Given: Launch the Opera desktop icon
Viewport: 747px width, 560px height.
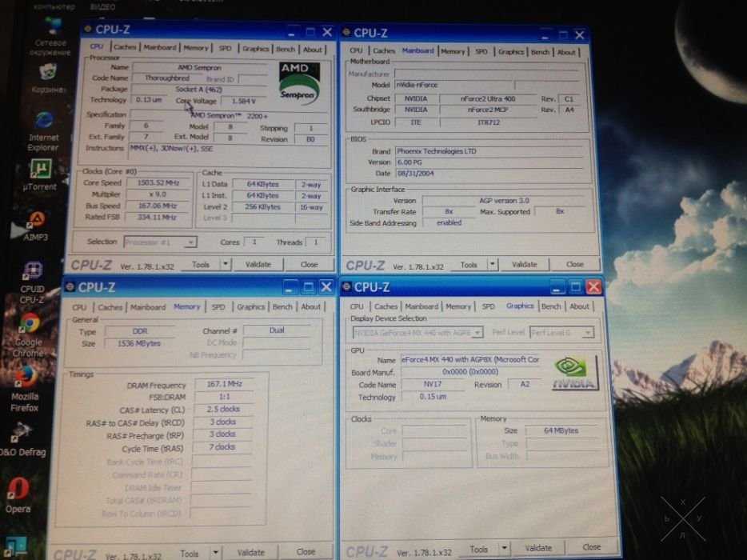Looking at the screenshot, I should 18,494.
